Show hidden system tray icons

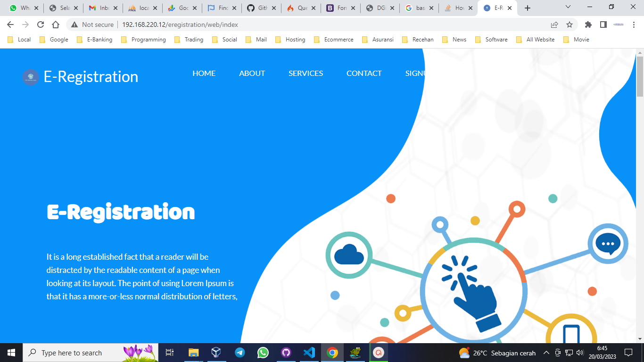[546, 353]
